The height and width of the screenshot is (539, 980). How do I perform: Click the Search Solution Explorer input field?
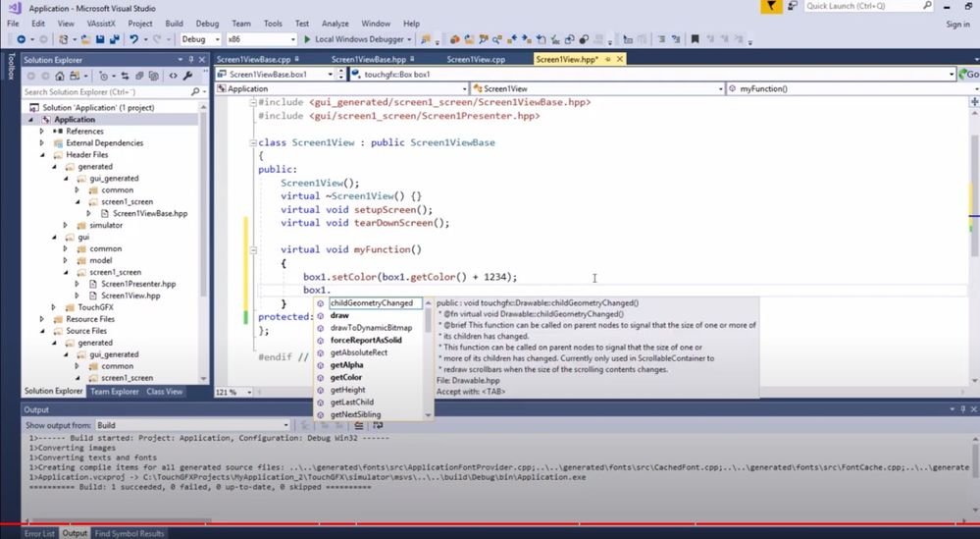pos(106,92)
